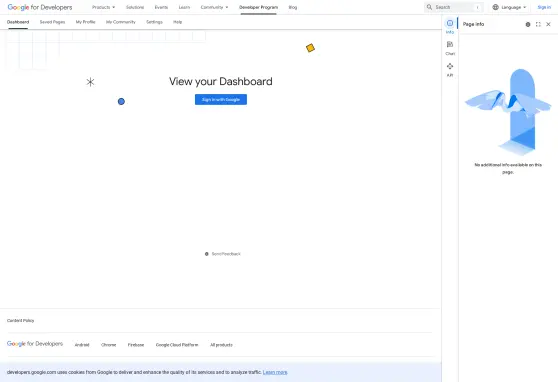Open the Developer Program menu item
Screen dimensions: 558x382
(x=258, y=7)
